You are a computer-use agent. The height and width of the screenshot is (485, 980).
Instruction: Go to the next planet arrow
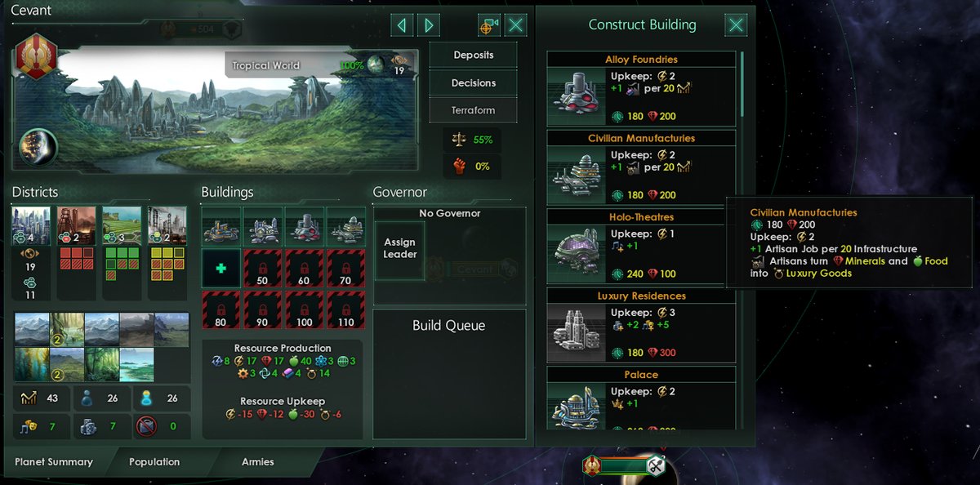tap(429, 24)
